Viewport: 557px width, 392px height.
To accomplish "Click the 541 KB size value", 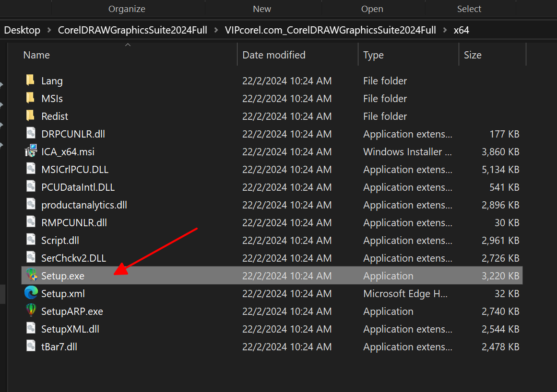I will (x=504, y=187).
